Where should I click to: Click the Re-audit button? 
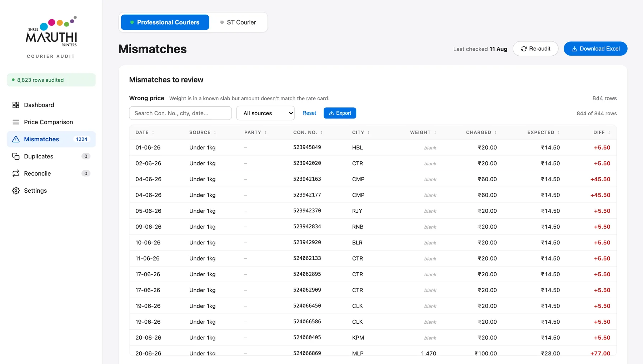pyautogui.click(x=535, y=49)
